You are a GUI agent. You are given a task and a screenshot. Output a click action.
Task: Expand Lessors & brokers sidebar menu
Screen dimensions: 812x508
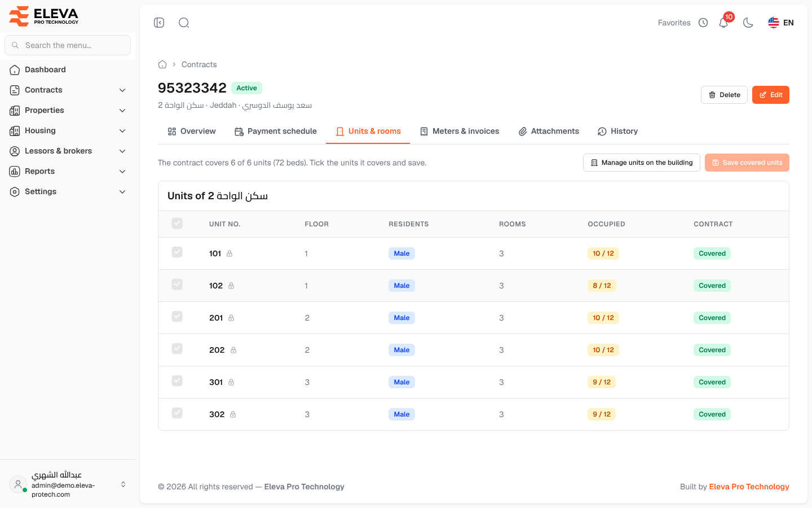click(x=68, y=151)
